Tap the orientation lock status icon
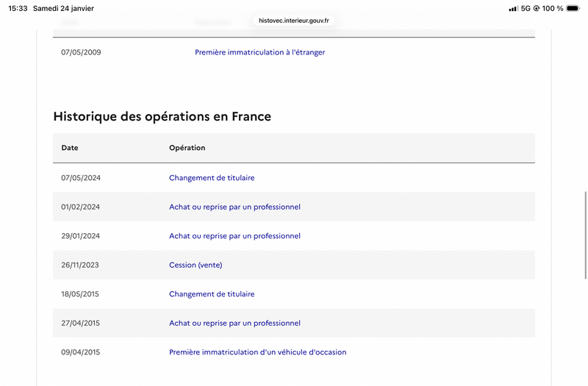588x386 pixels. (537, 8)
